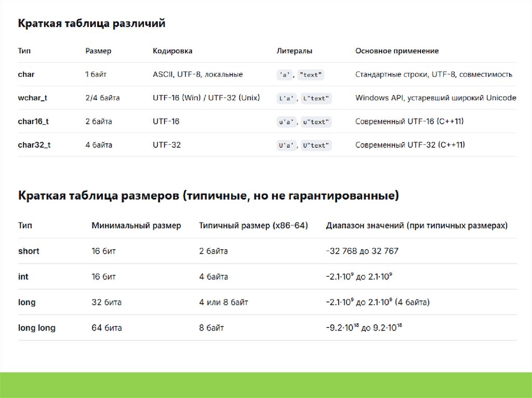Click the u"text" literal code badge
Screen dimensions: 532x398
(x=316, y=122)
